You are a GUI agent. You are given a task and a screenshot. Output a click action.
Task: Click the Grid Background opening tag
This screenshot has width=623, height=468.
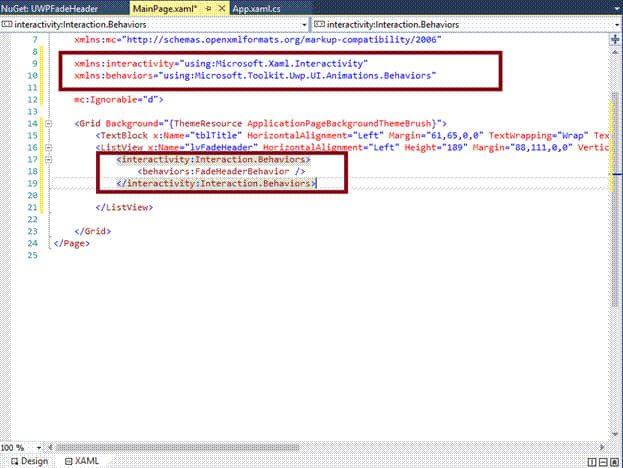(261, 124)
